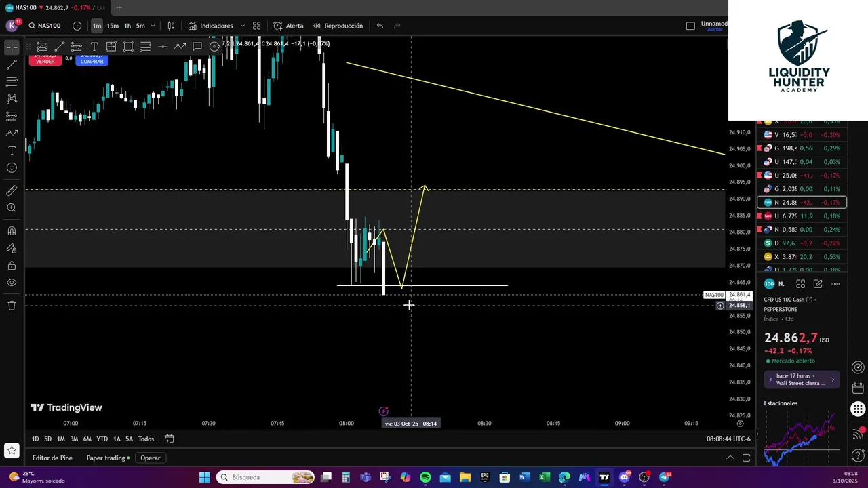Maximize the bottom panel

pyautogui.click(x=746, y=457)
